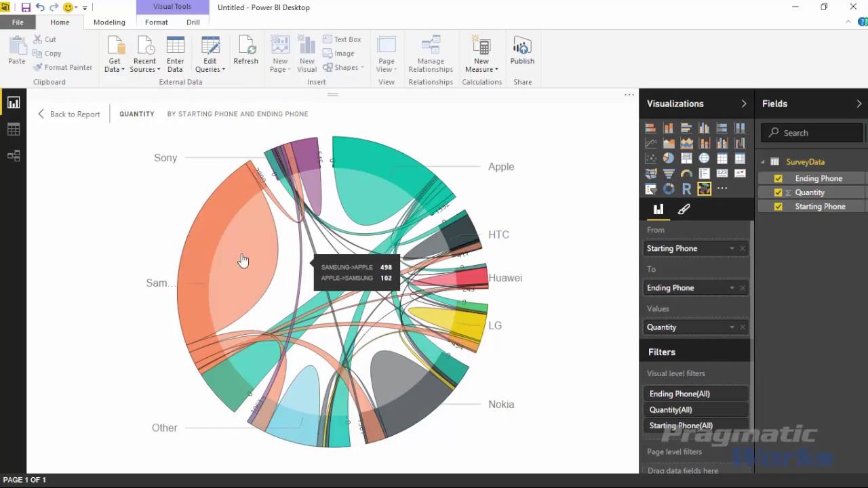
Task: Switch to the Modeling ribbon tab
Action: [x=109, y=22]
